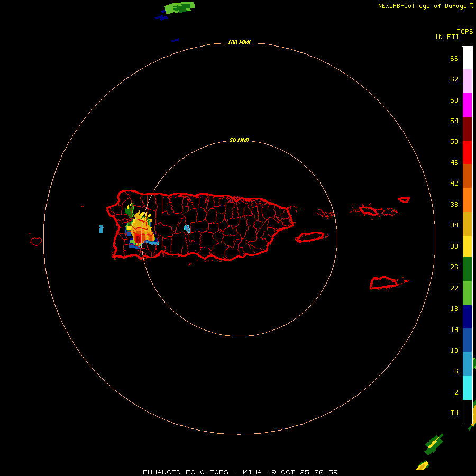This screenshot has height=476, width=476.
Task: Click the 14 legend value
Action: pos(454,329)
